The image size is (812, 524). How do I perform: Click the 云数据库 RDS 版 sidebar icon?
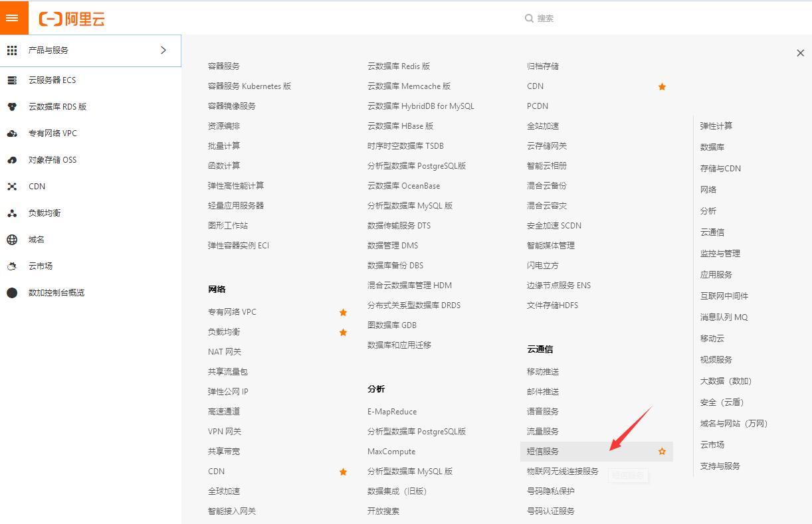click(12, 107)
